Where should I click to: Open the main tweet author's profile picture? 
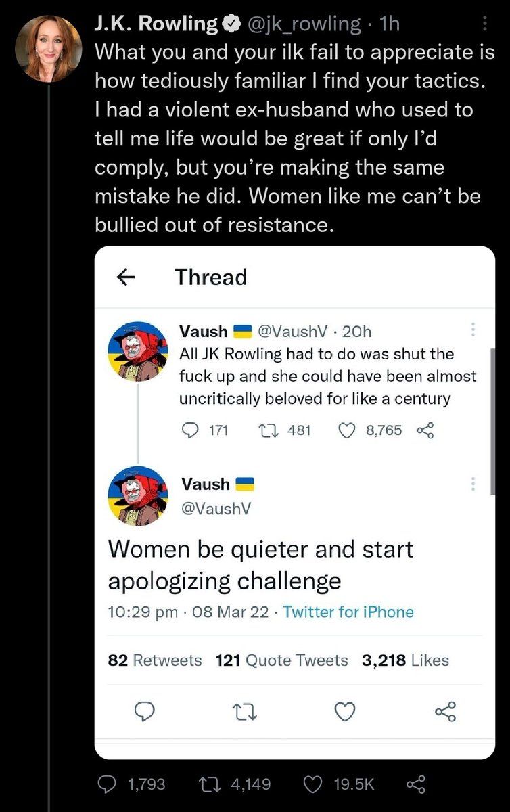pyautogui.click(x=48, y=47)
